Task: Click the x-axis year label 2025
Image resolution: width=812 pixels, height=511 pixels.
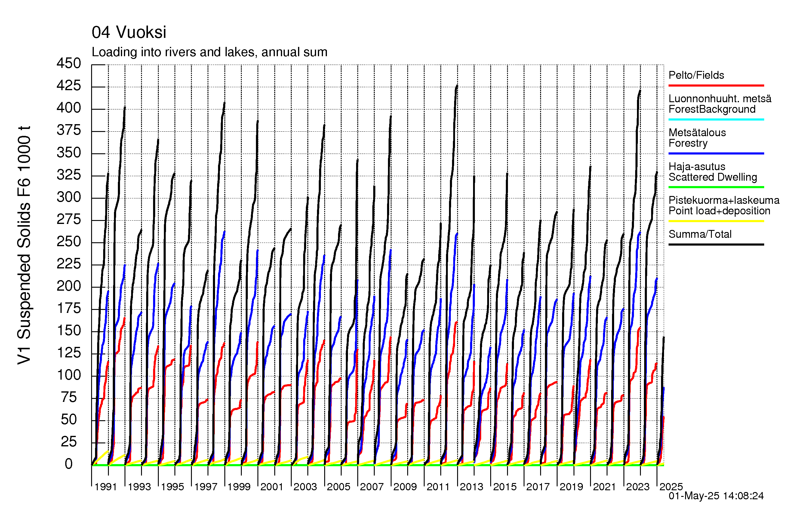Action: click(671, 487)
